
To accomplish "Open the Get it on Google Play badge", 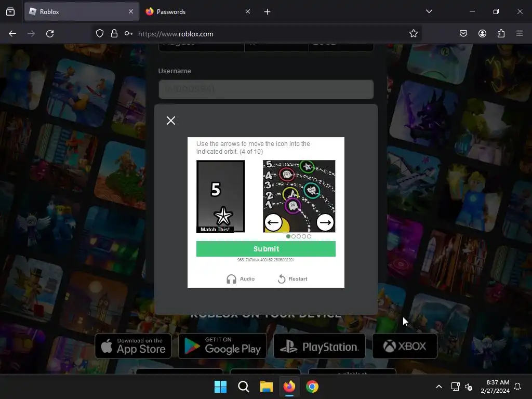I will click(x=222, y=345).
